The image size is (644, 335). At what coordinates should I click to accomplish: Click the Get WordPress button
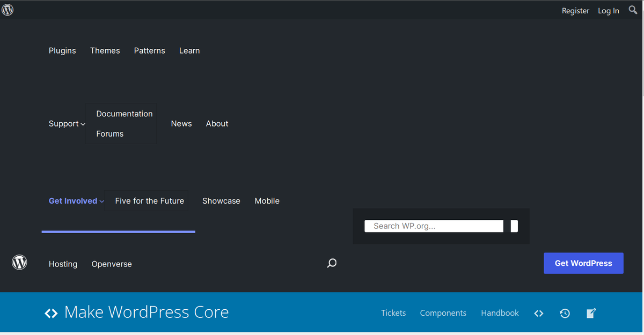tap(583, 263)
